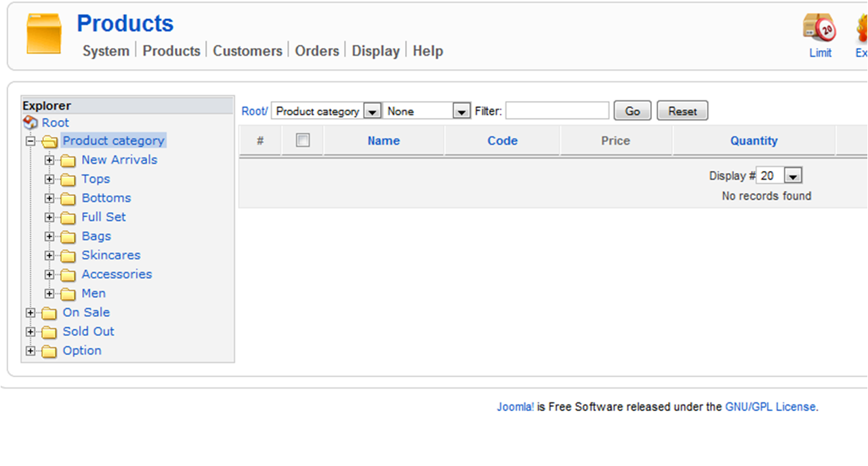
Task: Open the Joomla! footer link
Action: pos(516,407)
